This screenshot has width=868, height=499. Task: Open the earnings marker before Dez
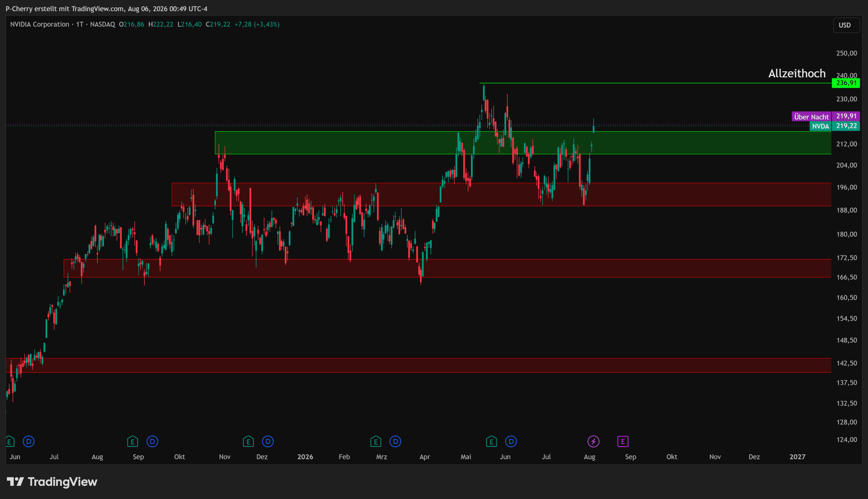tap(249, 441)
